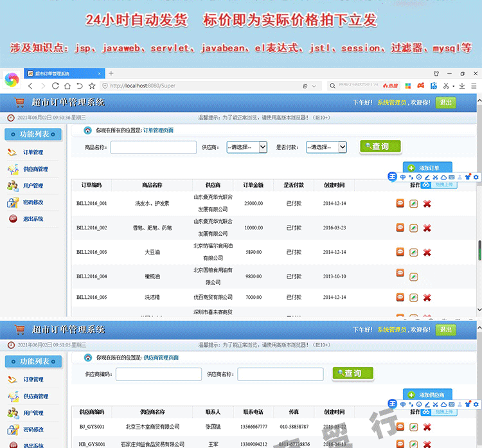Image resolution: width=482 pixels, height=448 pixels.
Task: Go to browser home page icon
Action: click(x=67, y=85)
